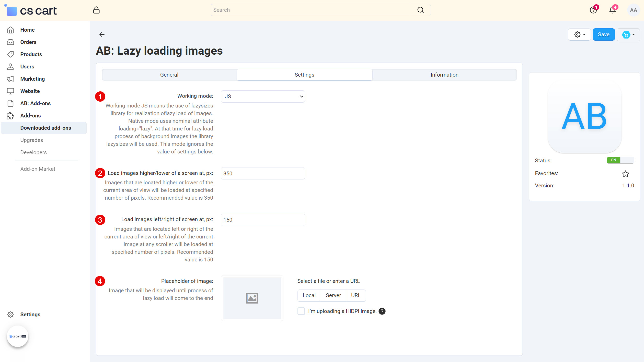644x362 pixels.
Task: Click the search magnifier icon
Action: 420,10
